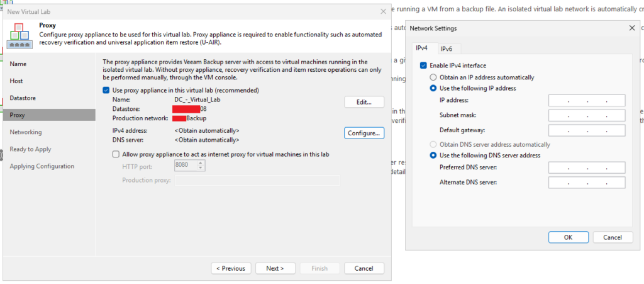Close the Network Settings dialog
This screenshot has width=644, height=284.
point(631,28)
